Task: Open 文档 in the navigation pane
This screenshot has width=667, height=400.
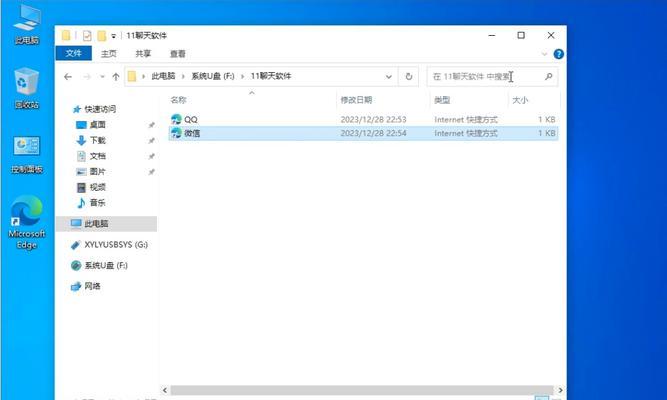Action: click(97, 156)
